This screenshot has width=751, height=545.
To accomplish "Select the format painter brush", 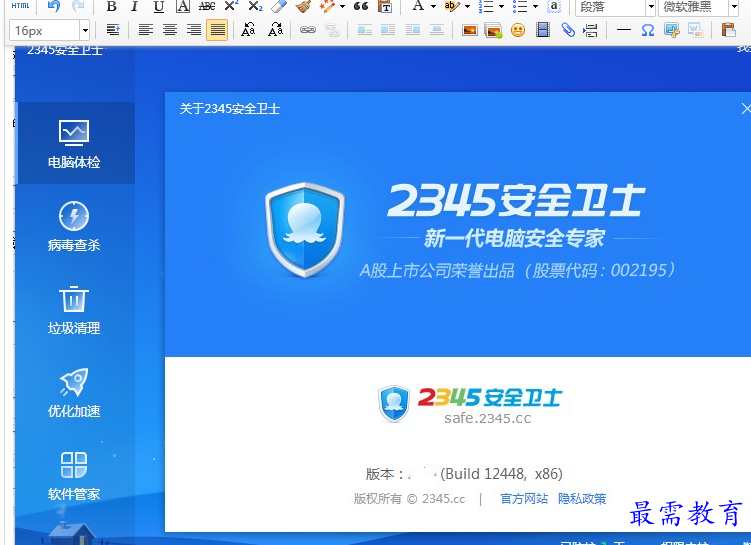I will pos(303,6).
